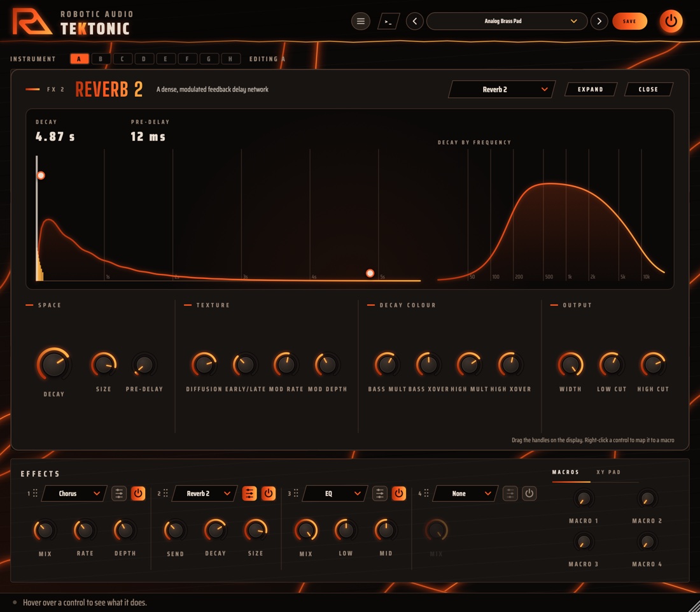Select instrument slot D
The image size is (700, 612).
(x=144, y=59)
